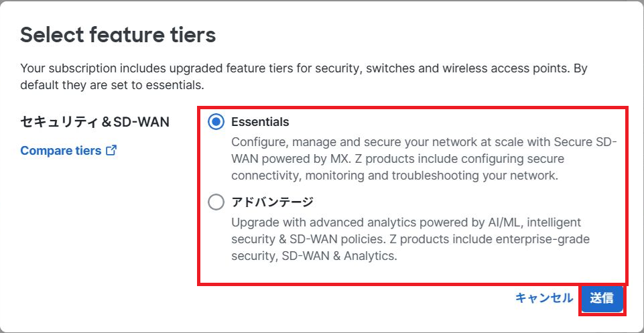Click 'default they are set to essentials' text
This screenshot has width=644, height=333.
pos(112,86)
